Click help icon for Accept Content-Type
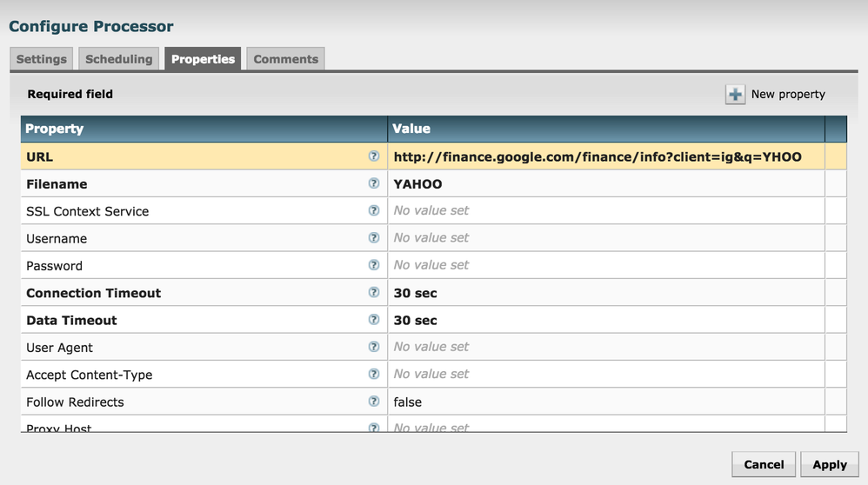Viewport: 868px width, 485px height. coord(374,374)
